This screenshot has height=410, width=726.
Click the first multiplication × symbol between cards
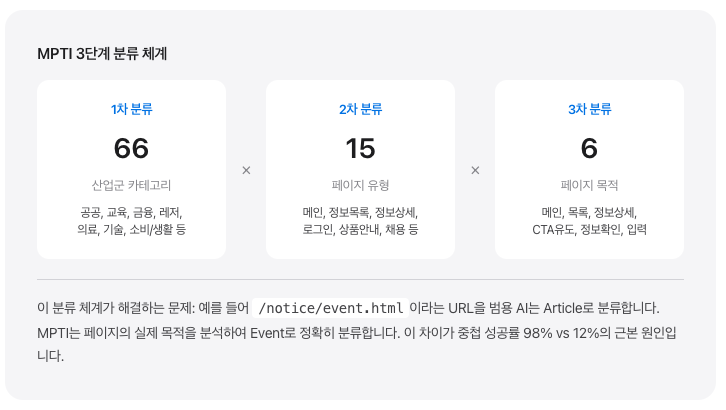pyautogui.click(x=246, y=170)
